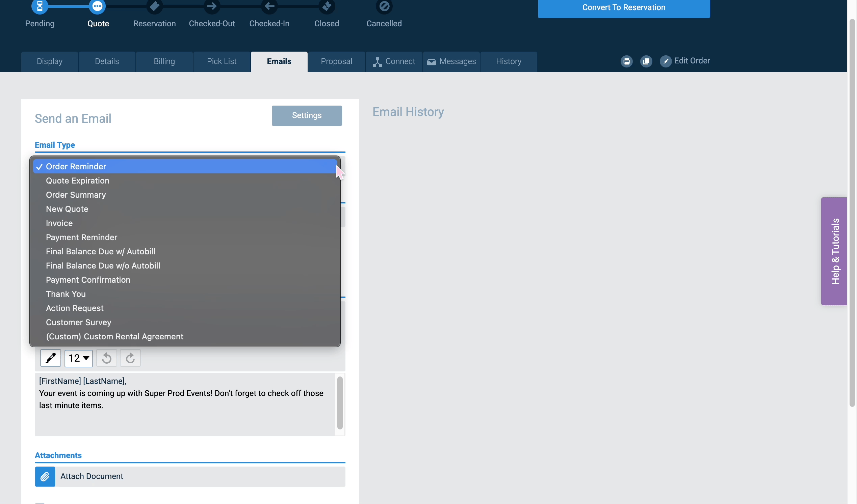Click into the email body text
Image resolution: width=857 pixels, height=504 pixels.
coord(185,404)
